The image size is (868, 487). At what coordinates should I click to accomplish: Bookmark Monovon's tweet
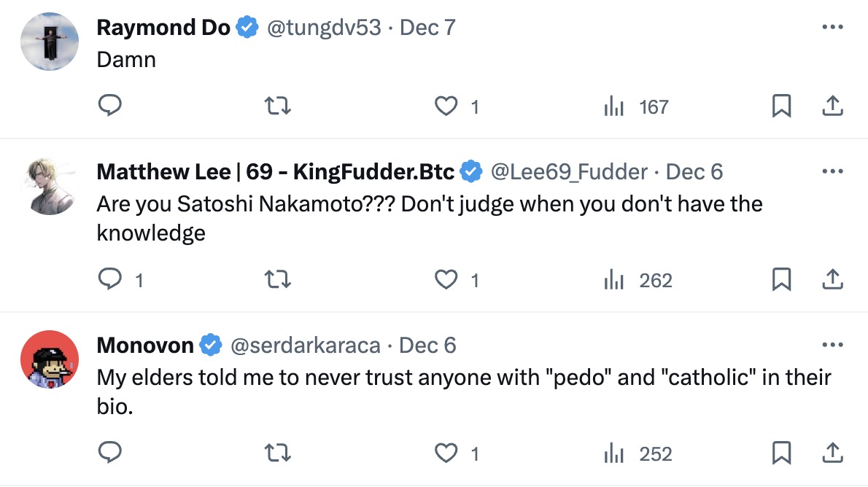(x=781, y=454)
